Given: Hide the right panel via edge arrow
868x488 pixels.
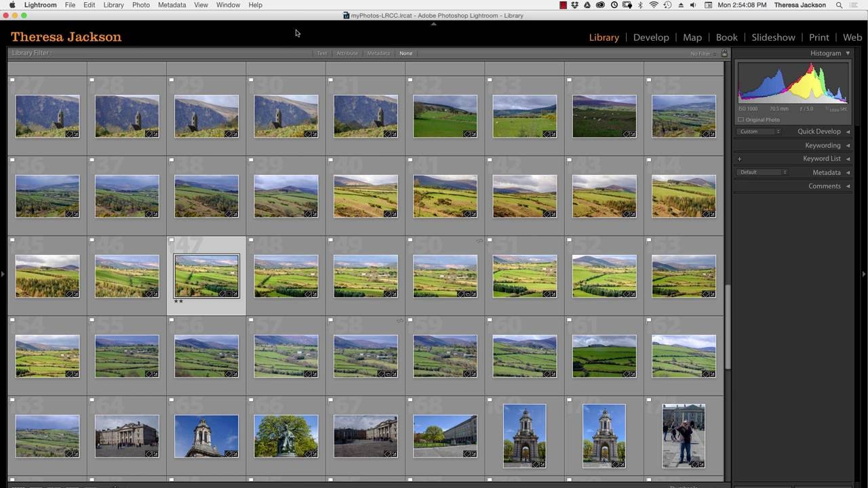Looking at the screenshot, I should click(864, 274).
